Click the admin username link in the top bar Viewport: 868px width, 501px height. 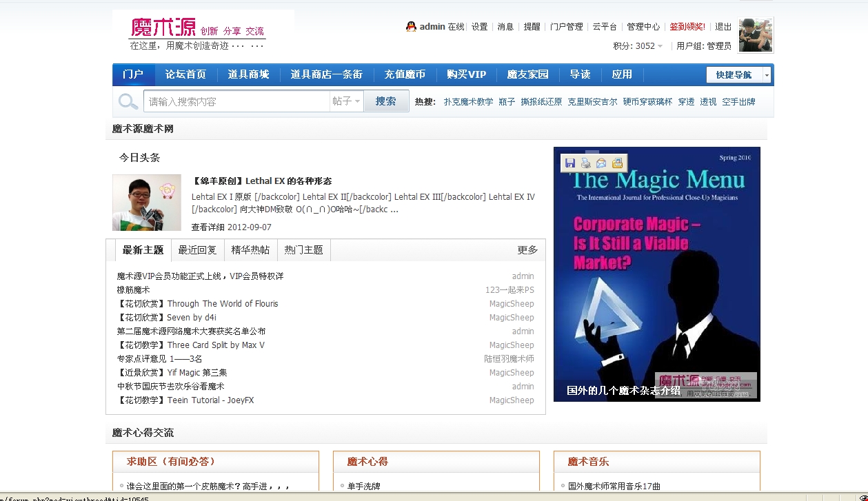pyautogui.click(x=432, y=27)
